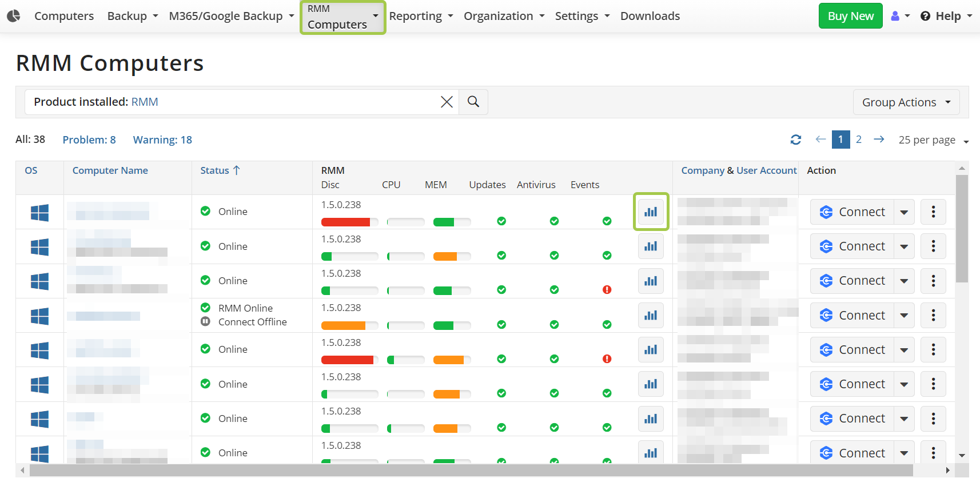Open the Organization menu
Image resolution: width=980 pixels, height=486 pixels.
504,16
